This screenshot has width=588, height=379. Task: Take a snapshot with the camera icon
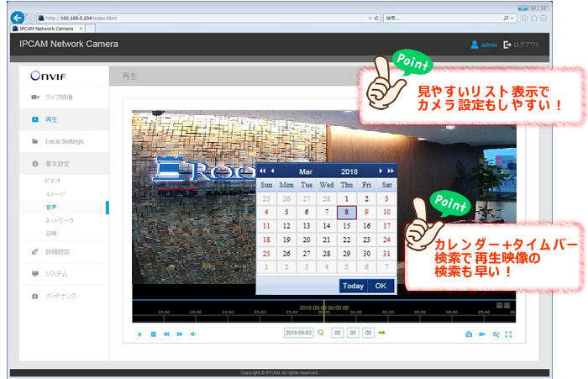469,334
